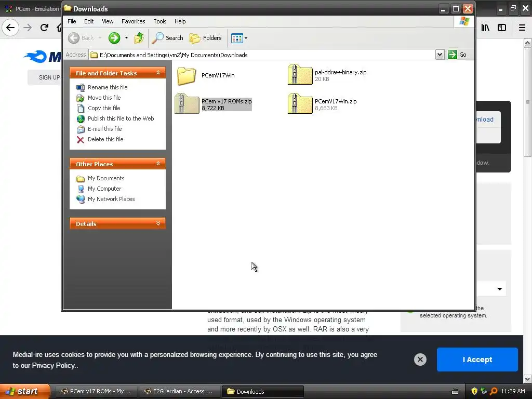Click Delete this file task

click(x=105, y=139)
